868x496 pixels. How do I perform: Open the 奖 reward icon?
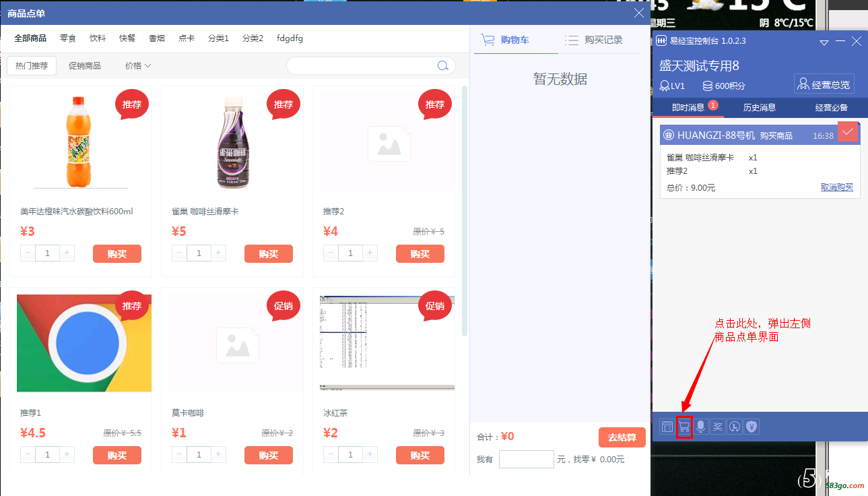[x=718, y=427]
